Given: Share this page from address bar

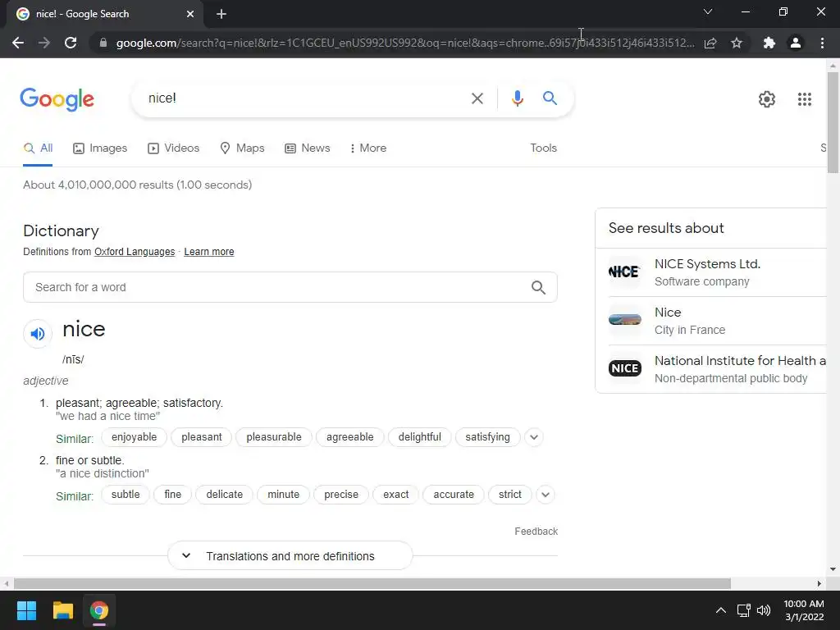Looking at the screenshot, I should (710, 43).
